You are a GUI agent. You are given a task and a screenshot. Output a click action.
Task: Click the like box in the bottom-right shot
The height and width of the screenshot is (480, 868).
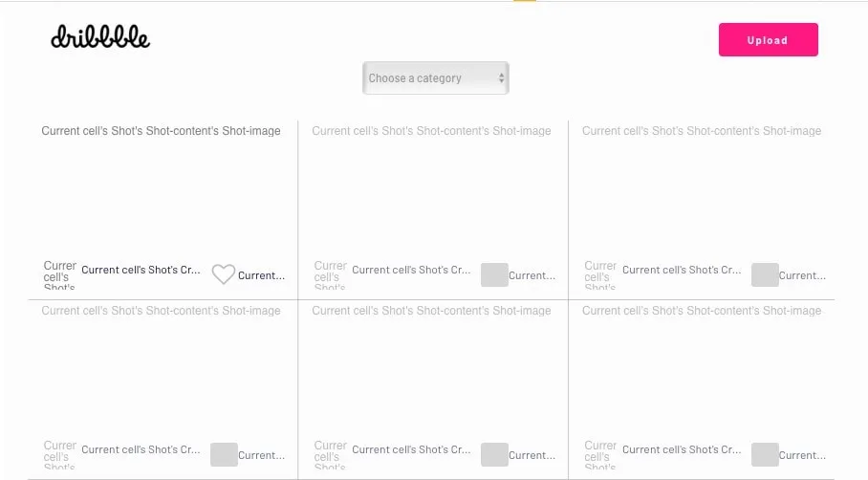[x=765, y=454]
